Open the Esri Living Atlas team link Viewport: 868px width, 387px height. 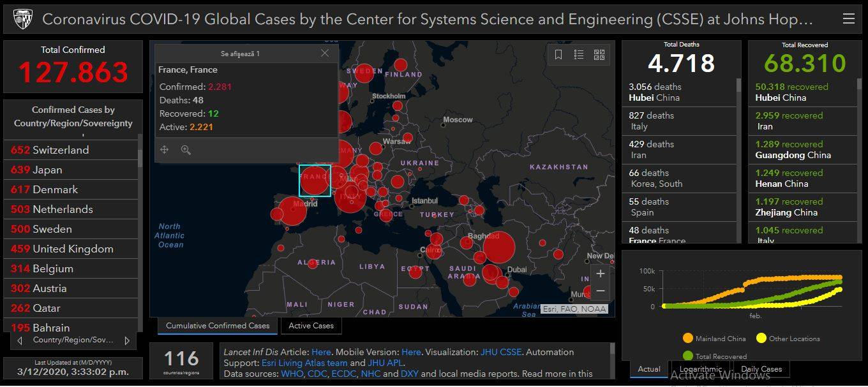pyautogui.click(x=304, y=363)
